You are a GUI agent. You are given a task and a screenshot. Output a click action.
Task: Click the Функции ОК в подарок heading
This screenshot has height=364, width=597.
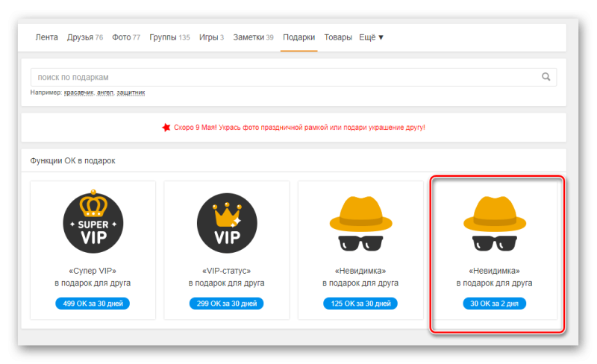(72, 160)
